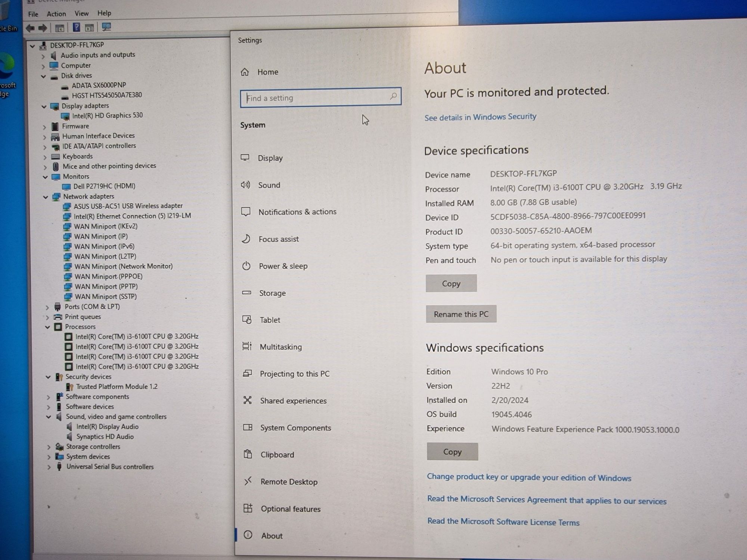This screenshot has width=747, height=560.
Task: Open the File menu in Device Manager
Action: click(33, 14)
